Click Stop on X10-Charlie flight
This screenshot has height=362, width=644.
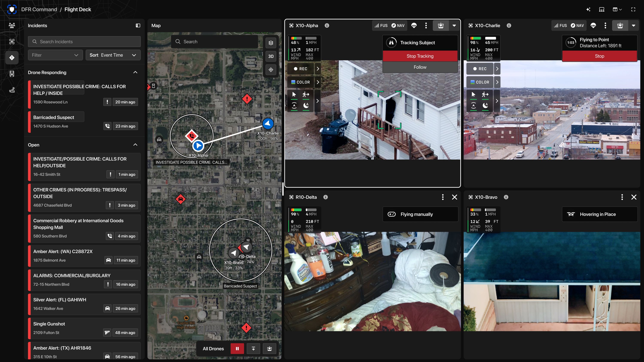click(x=600, y=56)
